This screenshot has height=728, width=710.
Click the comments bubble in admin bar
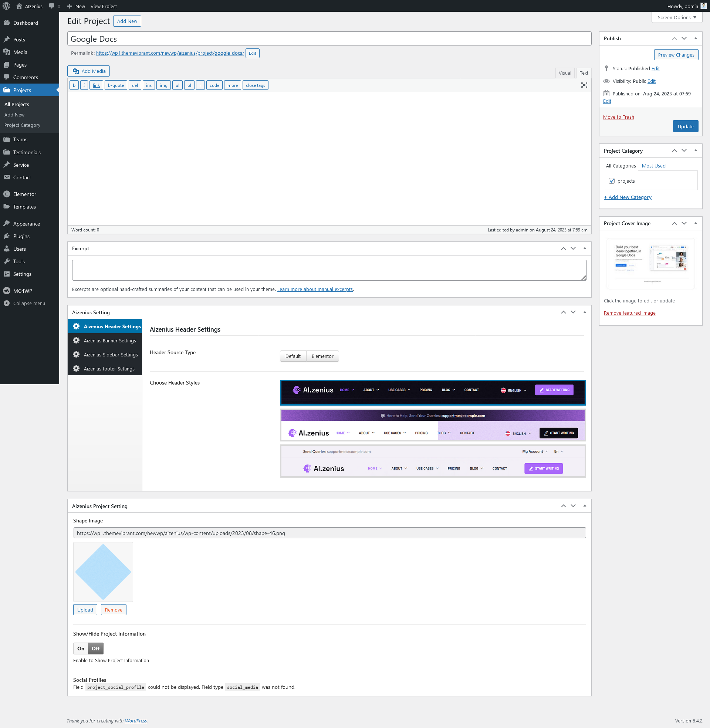click(52, 6)
